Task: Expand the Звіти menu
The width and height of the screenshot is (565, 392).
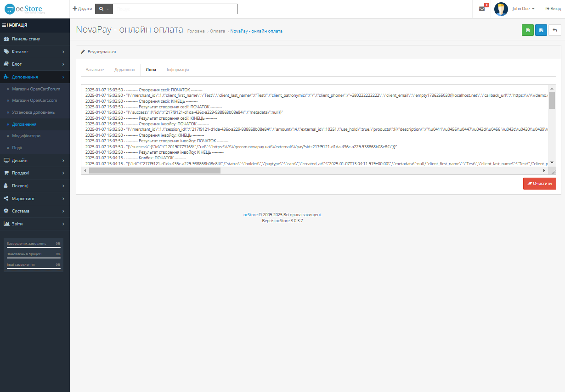Action: click(x=35, y=224)
